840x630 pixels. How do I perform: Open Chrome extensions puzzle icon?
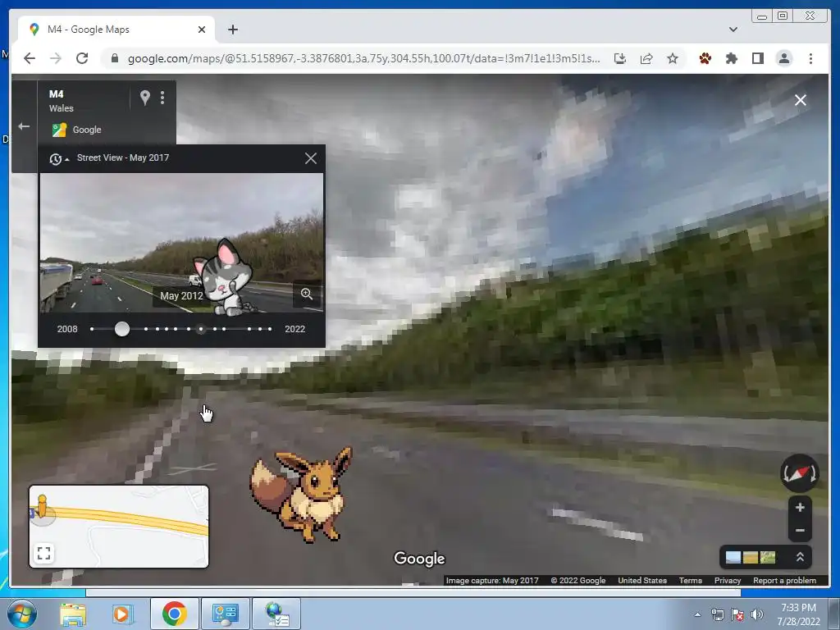731,58
